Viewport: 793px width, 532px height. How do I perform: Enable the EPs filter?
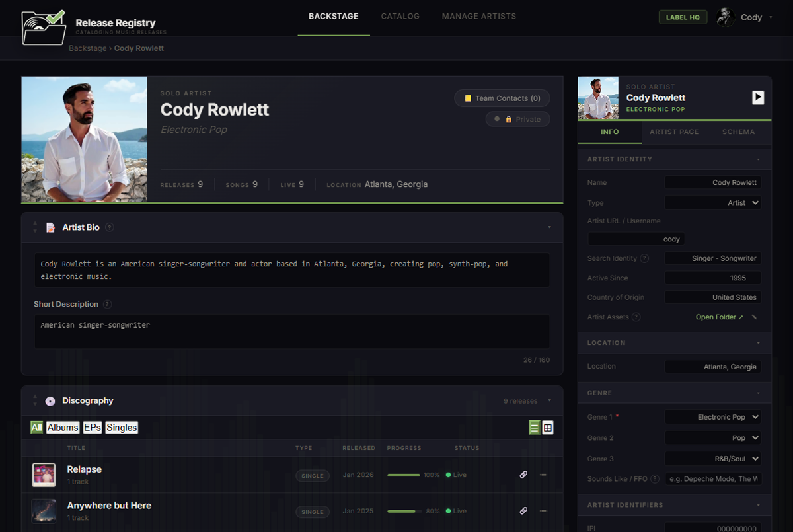(x=93, y=428)
